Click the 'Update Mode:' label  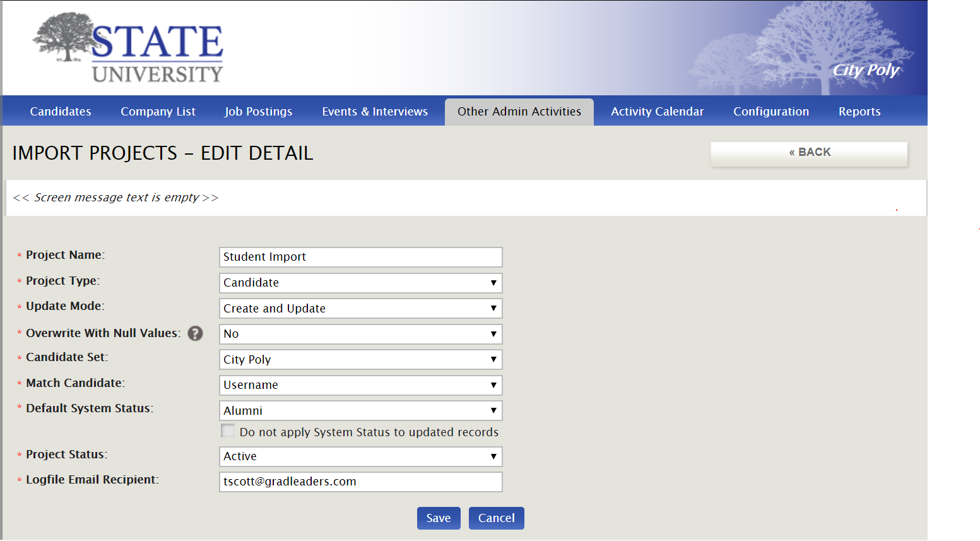pyautogui.click(x=65, y=306)
